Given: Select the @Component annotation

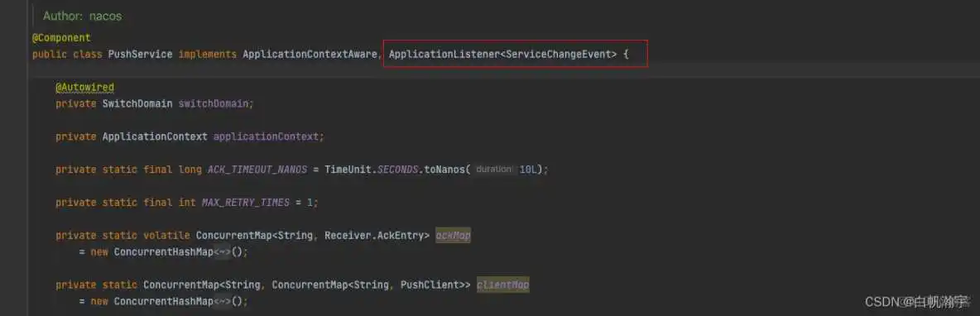Looking at the screenshot, I should pyautogui.click(x=61, y=38).
